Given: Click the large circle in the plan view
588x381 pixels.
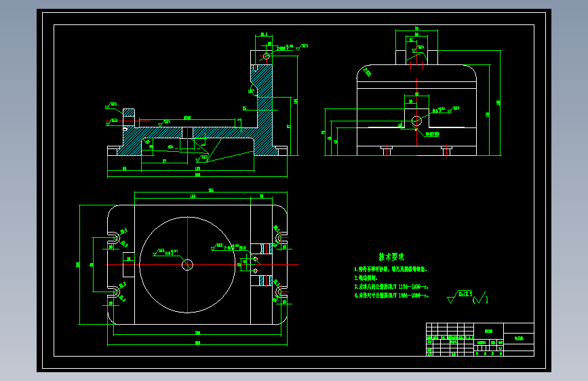Looking at the screenshot, I should pyautogui.click(x=187, y=265).
